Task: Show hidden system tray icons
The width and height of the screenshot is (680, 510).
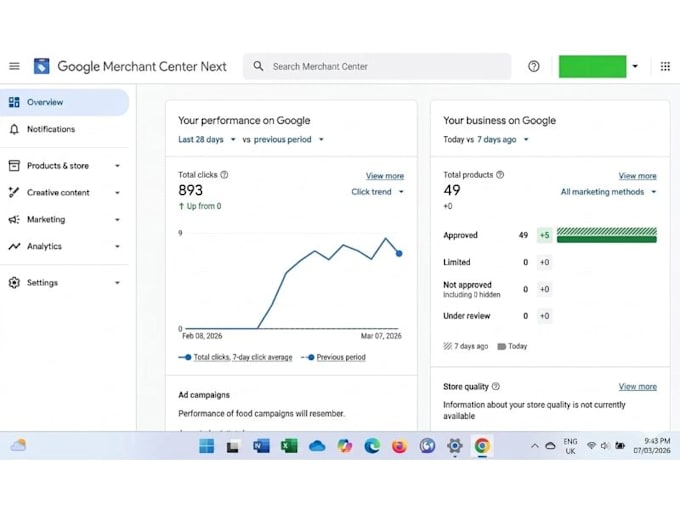Action: (535, 445)
